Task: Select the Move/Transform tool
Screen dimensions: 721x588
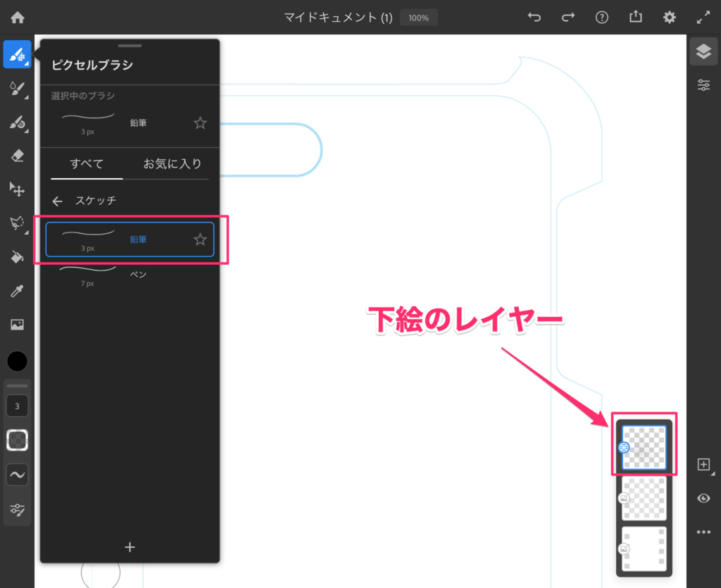Action: click(18, 189)
